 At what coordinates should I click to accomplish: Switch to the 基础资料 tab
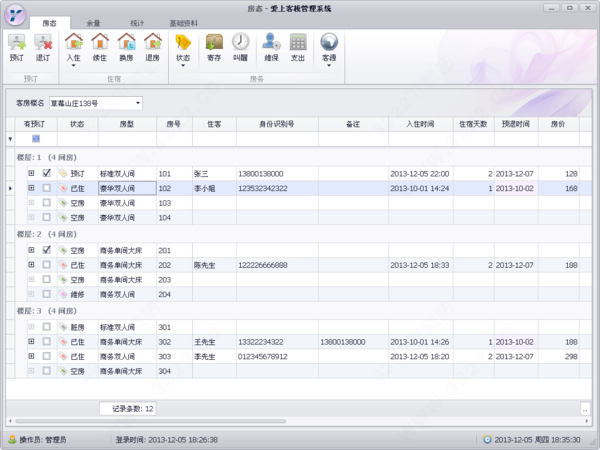(x=184, y=23)
